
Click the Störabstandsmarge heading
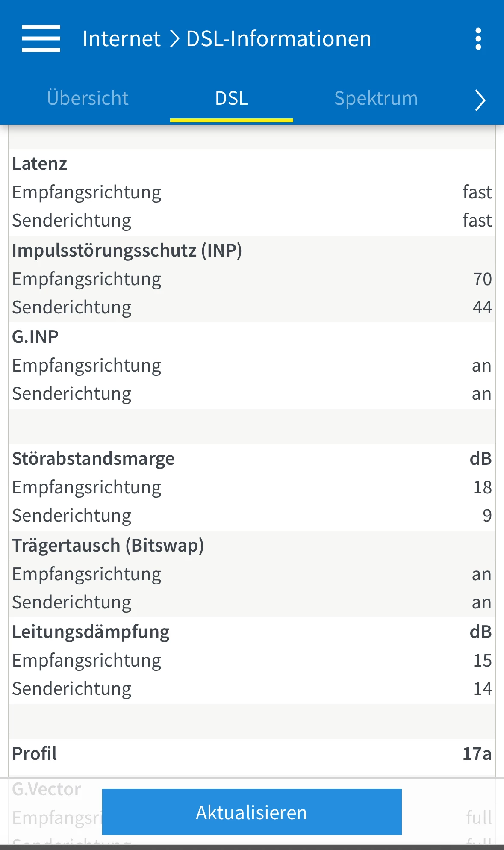coord(93,459)
